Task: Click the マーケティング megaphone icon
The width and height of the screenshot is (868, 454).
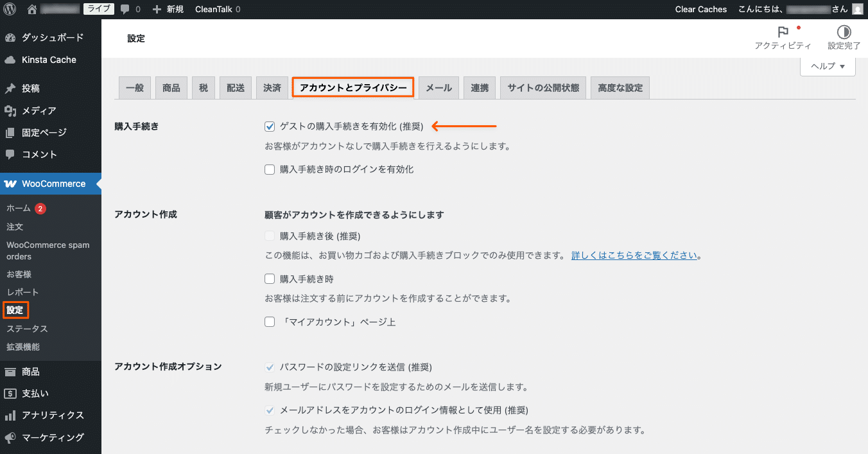Action: coord(12,437)
